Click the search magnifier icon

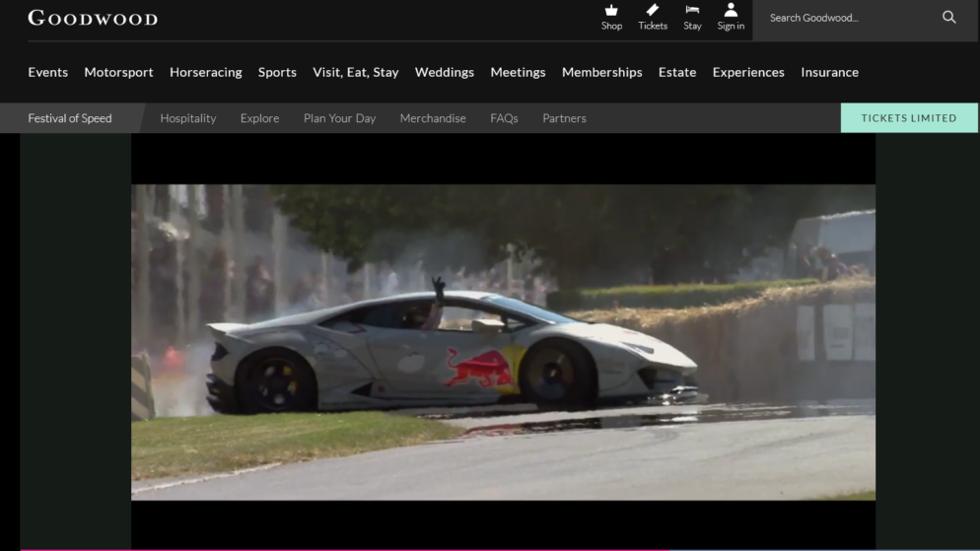pyautogui.click(x=948, y=18)
